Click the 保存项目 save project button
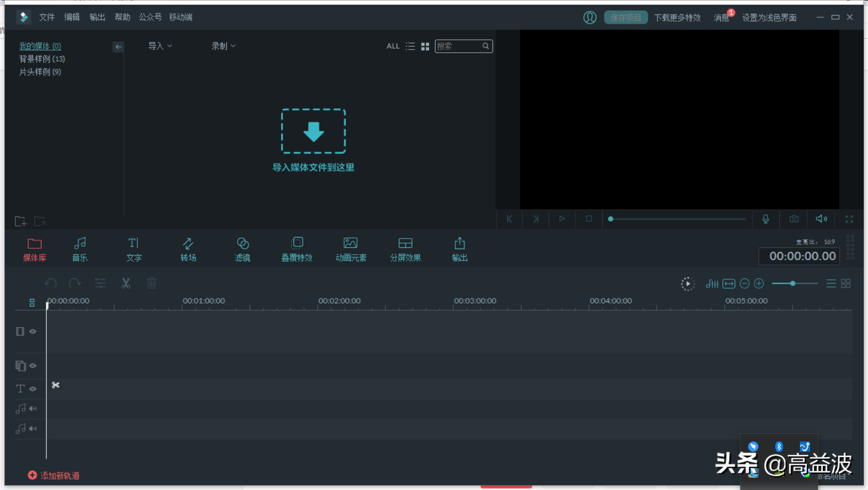The image size is (868, 490). pyautogui.click(x=625, y=18)
